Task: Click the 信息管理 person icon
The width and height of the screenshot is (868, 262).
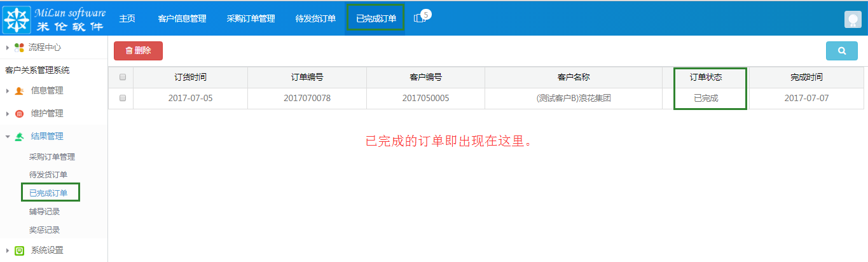Action: click(x=19, y=91)
